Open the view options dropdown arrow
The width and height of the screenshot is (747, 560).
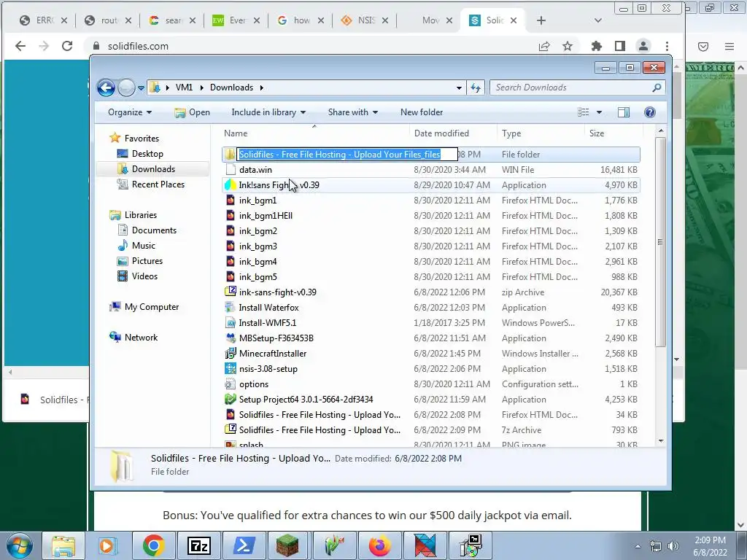(600, 112)
